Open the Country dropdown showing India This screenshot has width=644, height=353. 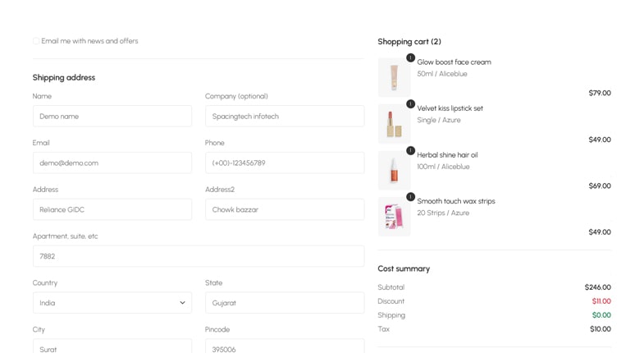112,303
